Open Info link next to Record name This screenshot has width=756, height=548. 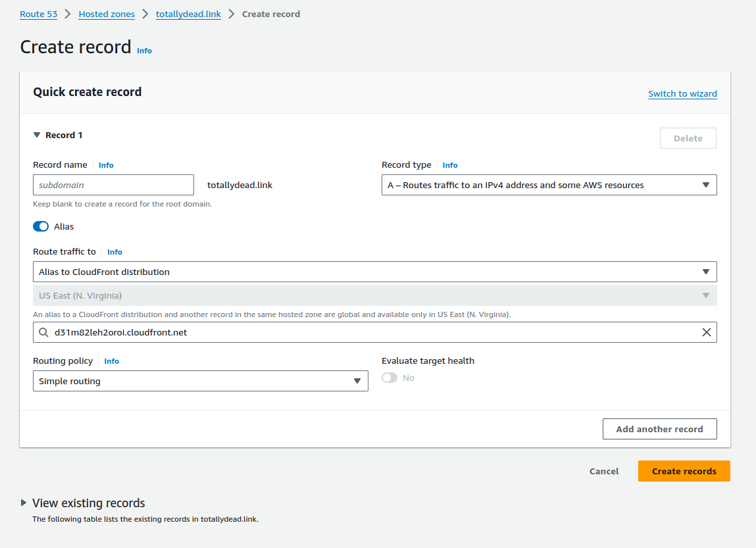[x=106, y=165]
